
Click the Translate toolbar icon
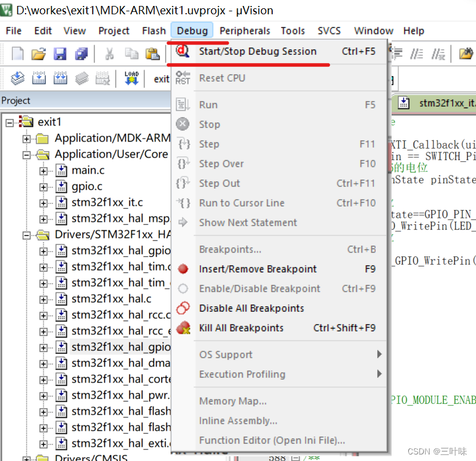18,79
